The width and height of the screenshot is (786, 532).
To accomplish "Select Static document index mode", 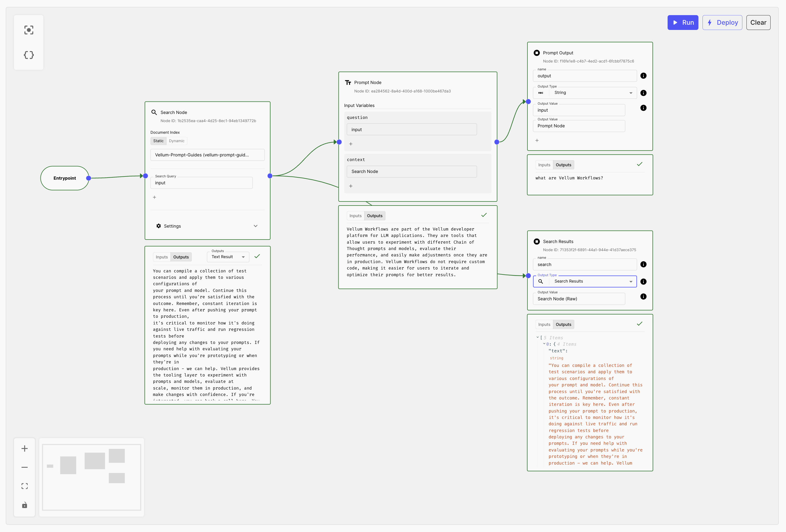I will pos(158,141).
